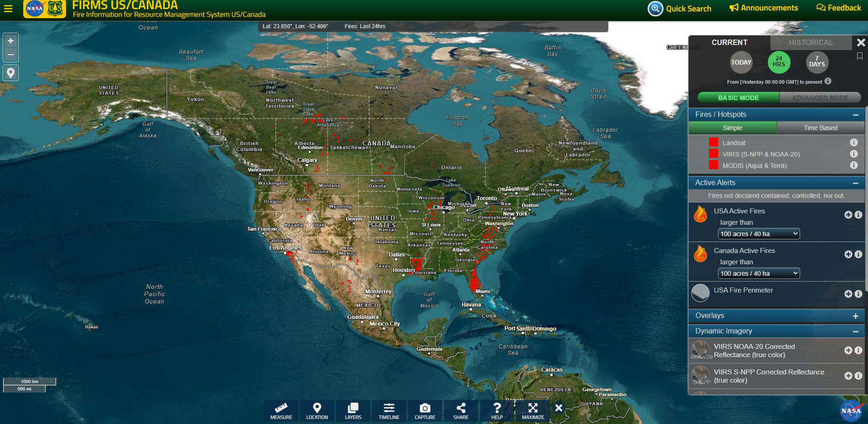The height and width of the screenshot is (424, 868).
Task: Click the NASA logo in header
Action: tap(35, 8)
